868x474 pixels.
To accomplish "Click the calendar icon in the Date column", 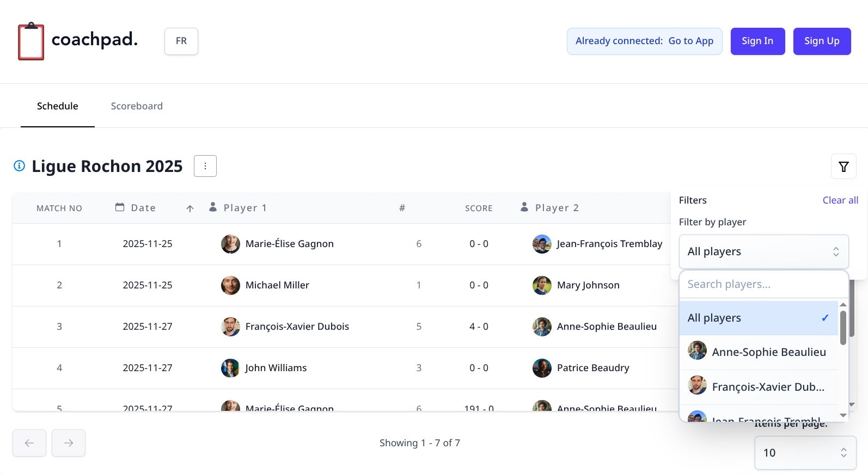I will [x=119, y=207].
